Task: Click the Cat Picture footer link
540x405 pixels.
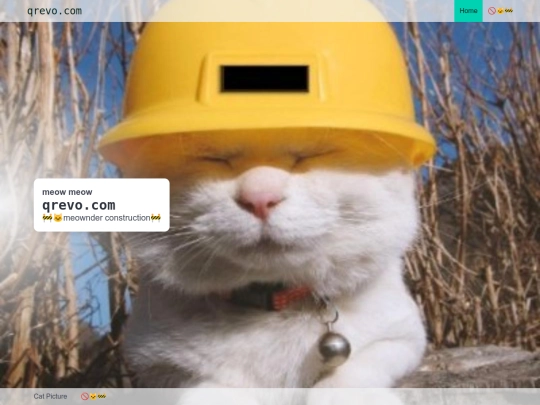Action: pyautogui.click(x=50, y=396)
